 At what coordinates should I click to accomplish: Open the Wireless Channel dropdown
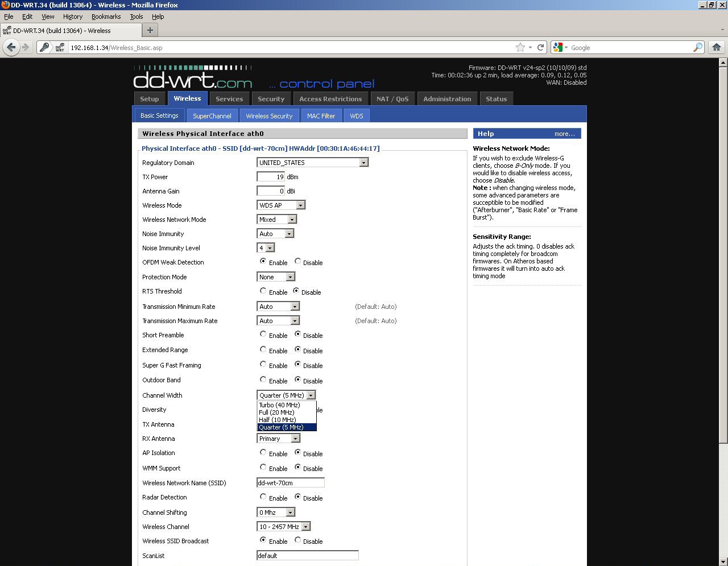pos(284,526)
